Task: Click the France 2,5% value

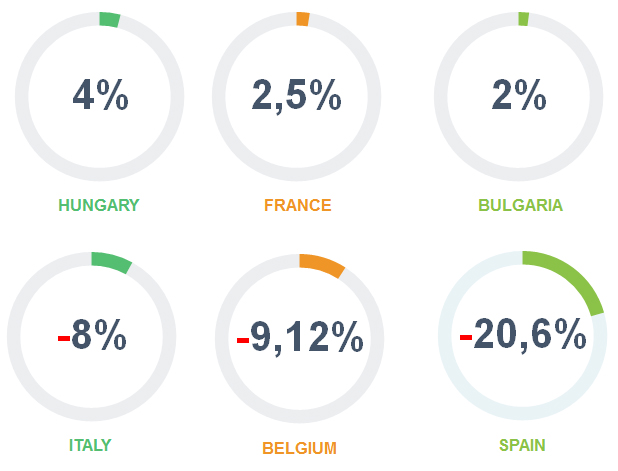Action: pos(296,95)
